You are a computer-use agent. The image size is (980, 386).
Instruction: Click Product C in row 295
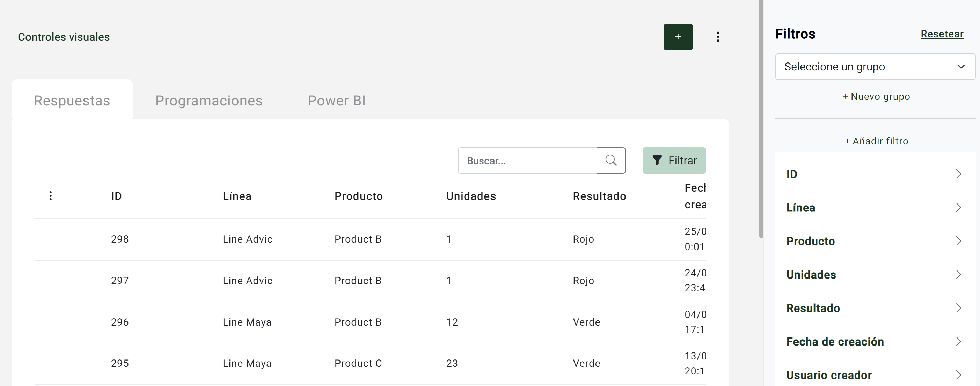(358, 364)
